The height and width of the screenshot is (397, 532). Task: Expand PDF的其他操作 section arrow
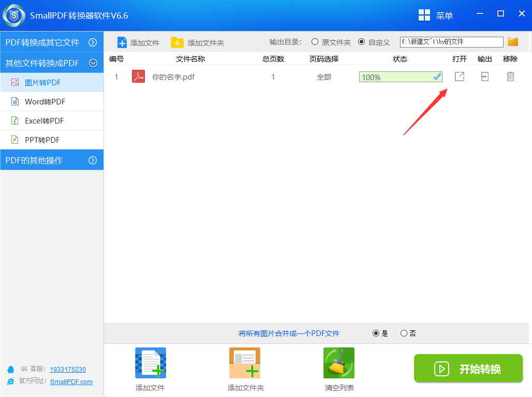93,160
